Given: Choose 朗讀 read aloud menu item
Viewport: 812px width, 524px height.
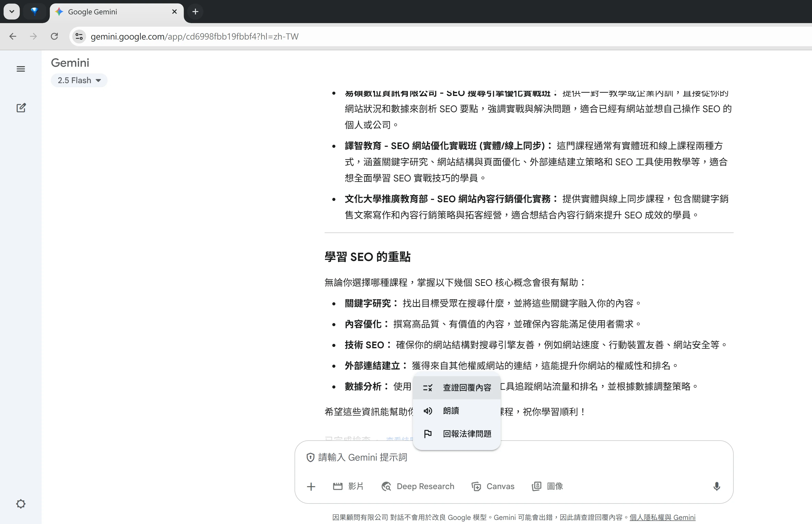Looking at the screenshot, I should point(450,411).
